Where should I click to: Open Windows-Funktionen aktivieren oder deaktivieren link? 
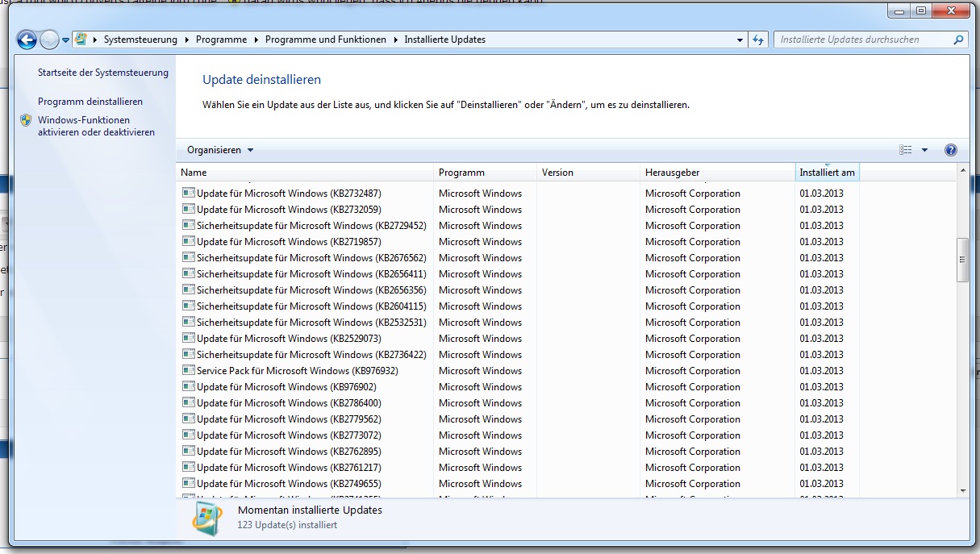[x=96, y=126]
